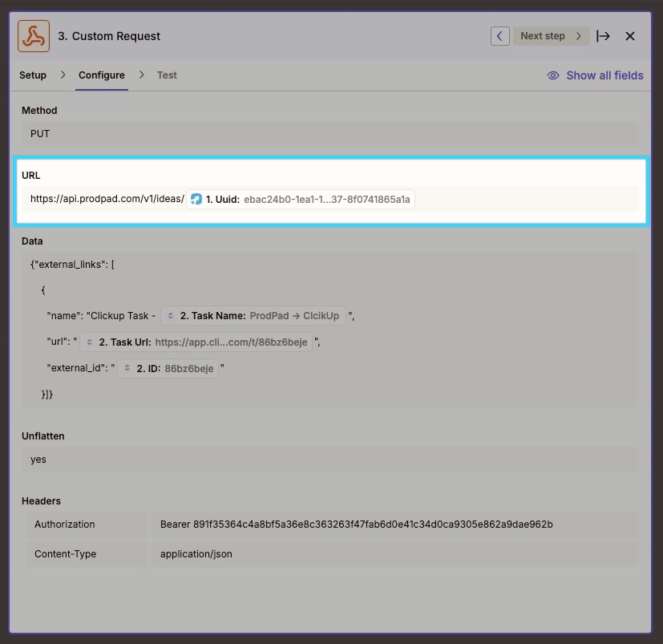Image resolution: width=663 pixels, height=644 pixels.
Task: Switch to the Test tab
Action: [167, 75]
